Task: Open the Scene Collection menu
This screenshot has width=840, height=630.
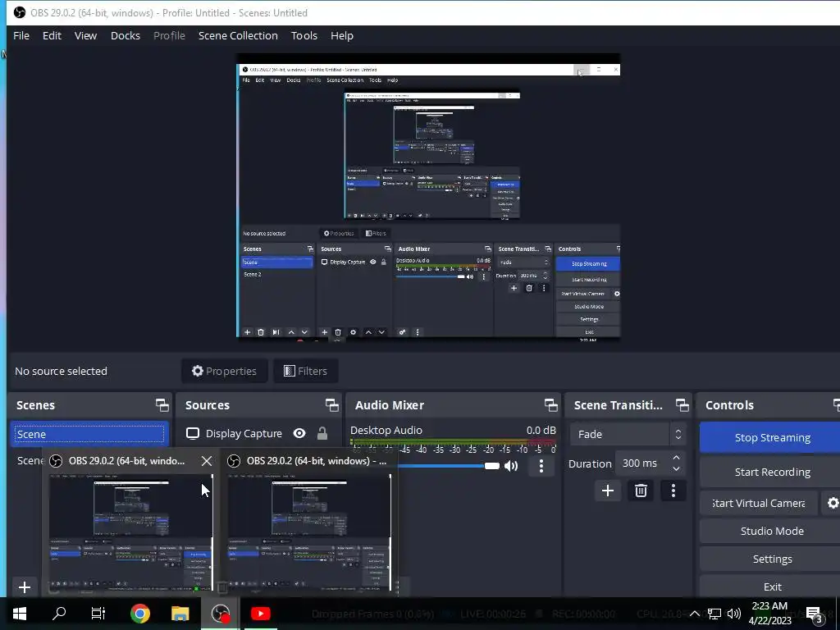Action: (x=238, y=36)
